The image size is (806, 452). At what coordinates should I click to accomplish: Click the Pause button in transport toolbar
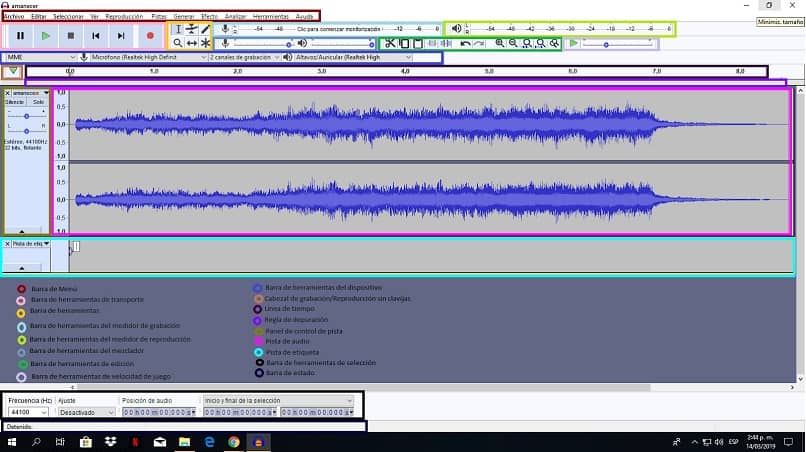20,36
